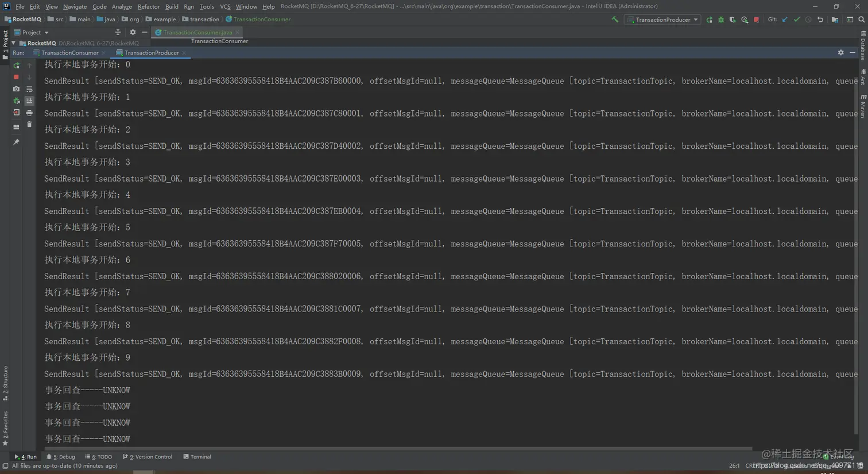Open the 6: TODO tool window
The width and height of the screenshot is (868, 474).
[99, 457]
